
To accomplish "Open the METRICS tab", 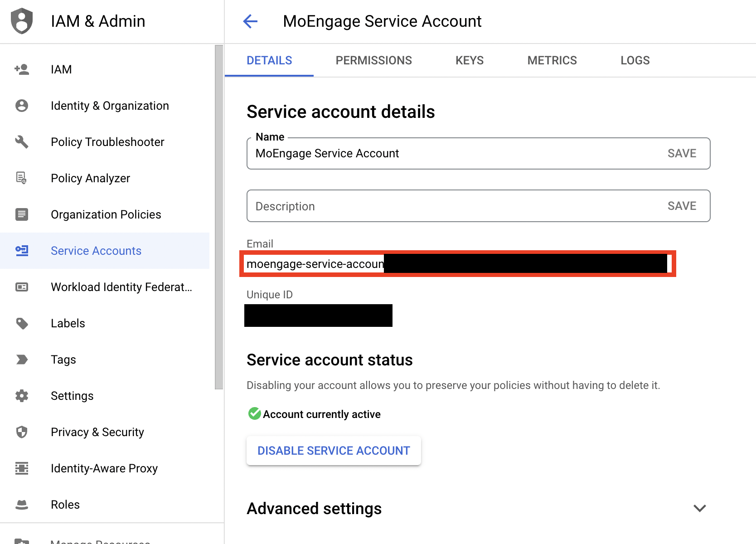I will coord(552,60).
